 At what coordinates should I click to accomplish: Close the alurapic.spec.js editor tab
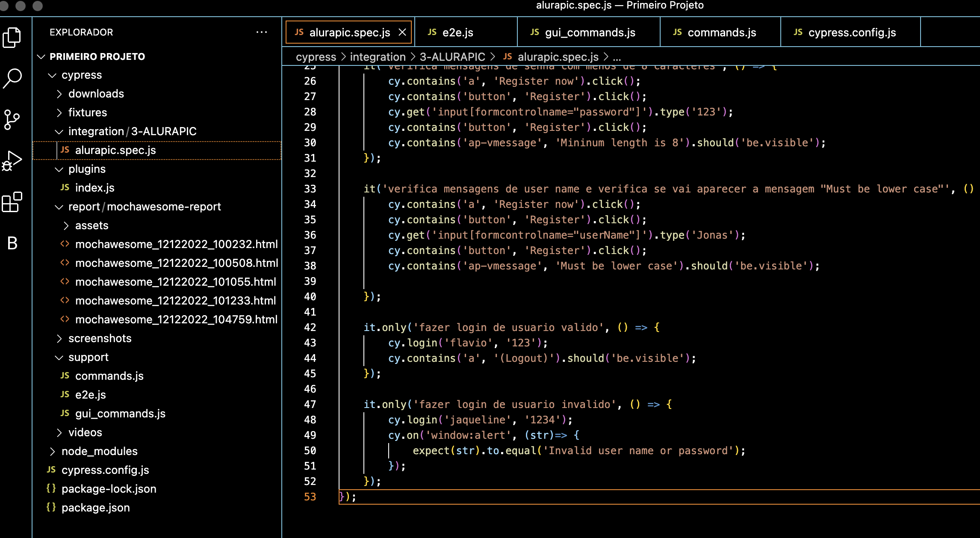click(x=402, y=33)
